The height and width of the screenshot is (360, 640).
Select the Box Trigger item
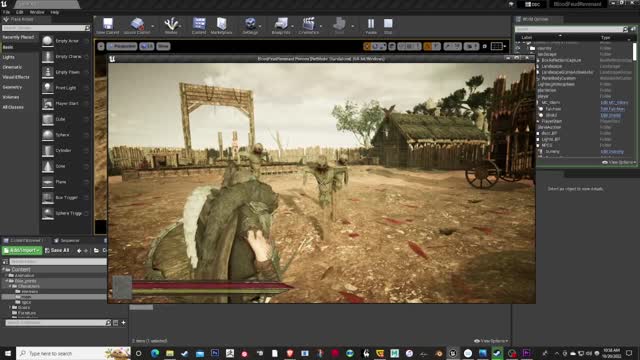click(65, 198)
